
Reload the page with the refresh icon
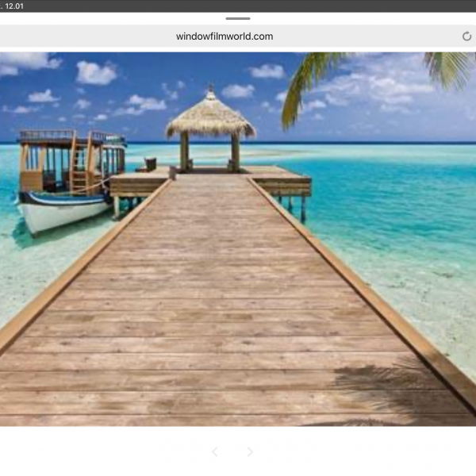tap(466, 36)
